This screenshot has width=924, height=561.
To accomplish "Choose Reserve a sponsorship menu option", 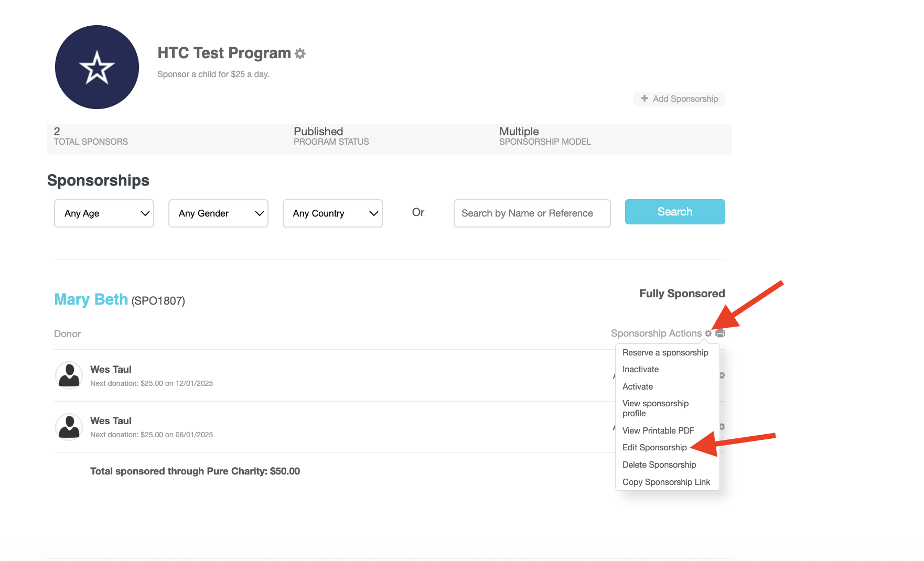I will [x=665, y=352].
